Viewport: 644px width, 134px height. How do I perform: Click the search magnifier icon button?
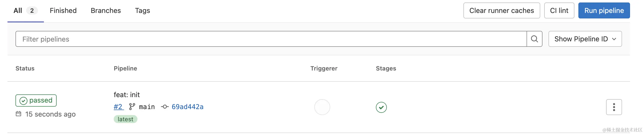534,39
